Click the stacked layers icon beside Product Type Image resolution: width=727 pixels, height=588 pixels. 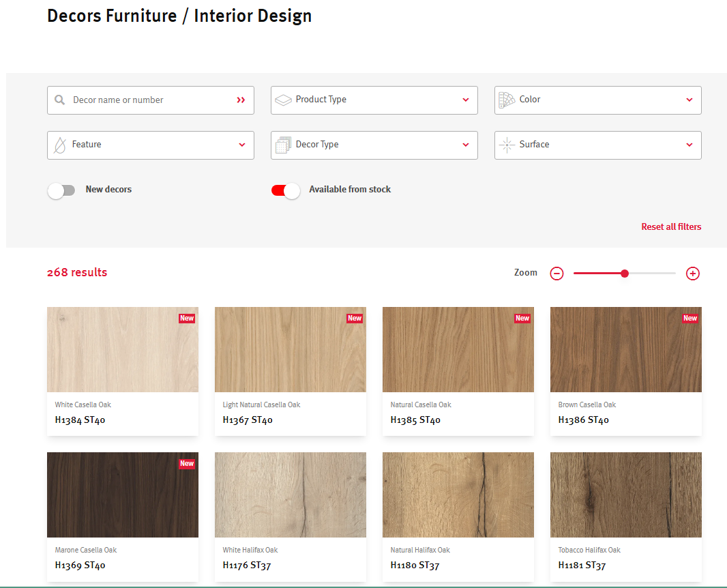(283, 99)
